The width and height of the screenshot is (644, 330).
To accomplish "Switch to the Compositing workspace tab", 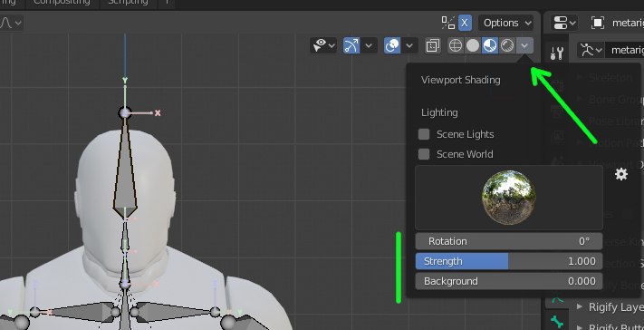I will [x=62, y=3].
